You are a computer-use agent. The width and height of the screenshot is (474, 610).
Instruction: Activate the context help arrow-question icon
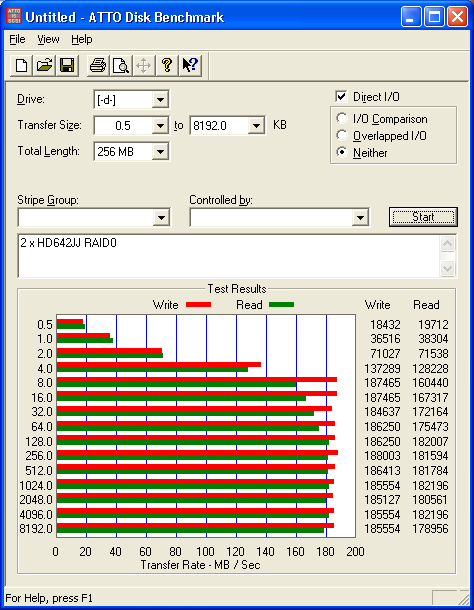coord(190,65)
